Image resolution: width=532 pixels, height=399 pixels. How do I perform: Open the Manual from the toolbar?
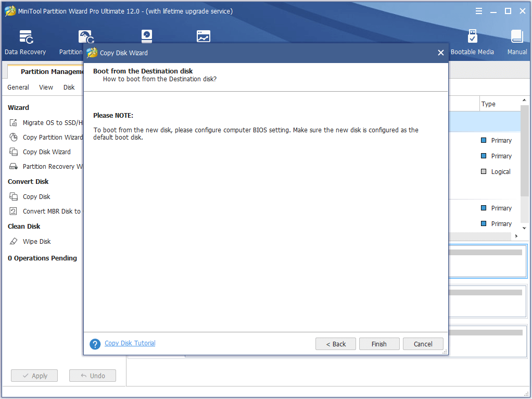(517, 42)
